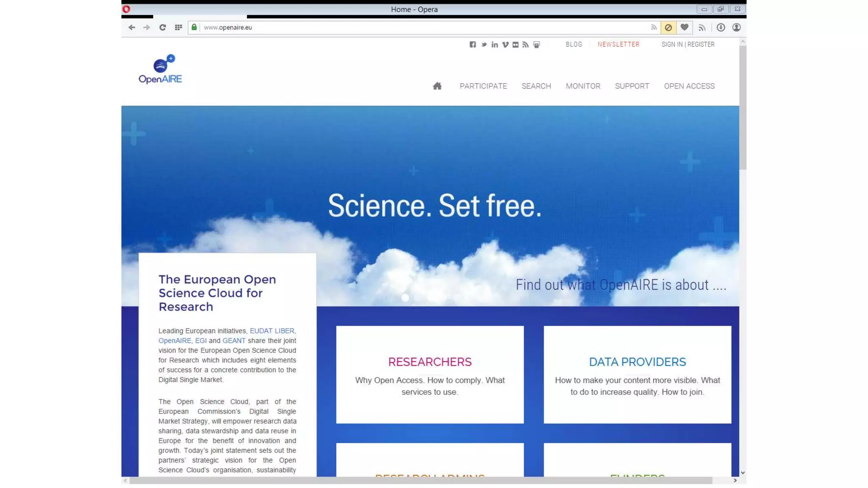Open the Speed Dial grid icon
868x488 pixels.
click(178, 28)
